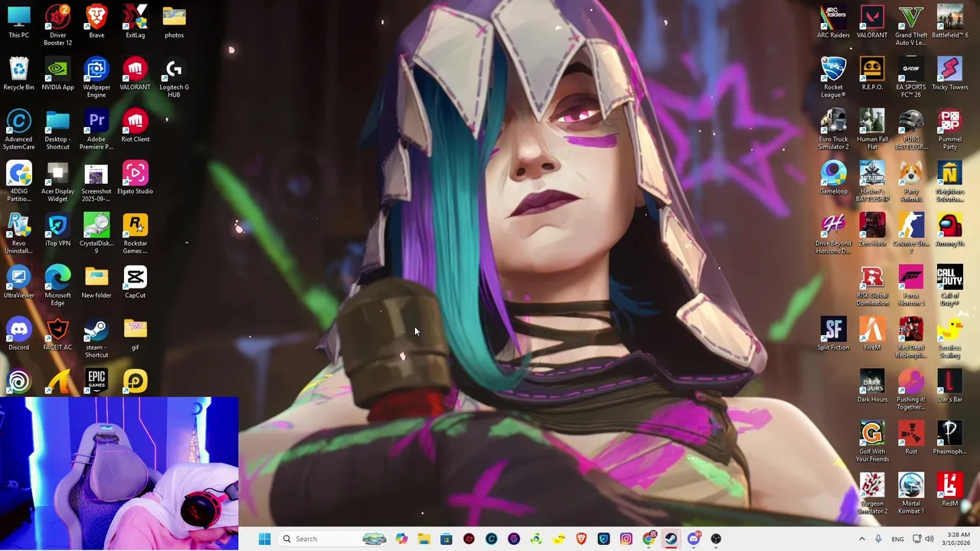
Task: Launch FiveM
Action: click(x=872, y=334)
